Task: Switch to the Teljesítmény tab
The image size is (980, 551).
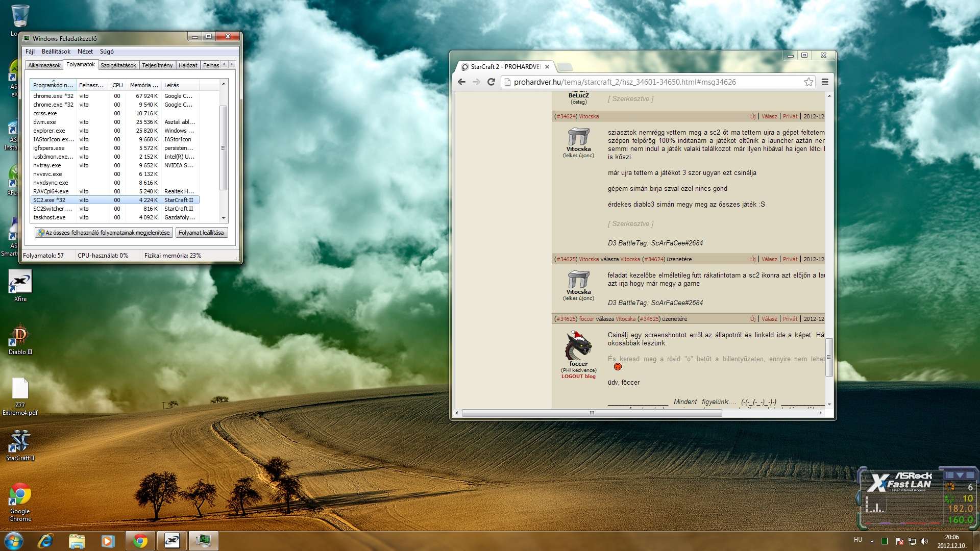Action: point(157,65)
